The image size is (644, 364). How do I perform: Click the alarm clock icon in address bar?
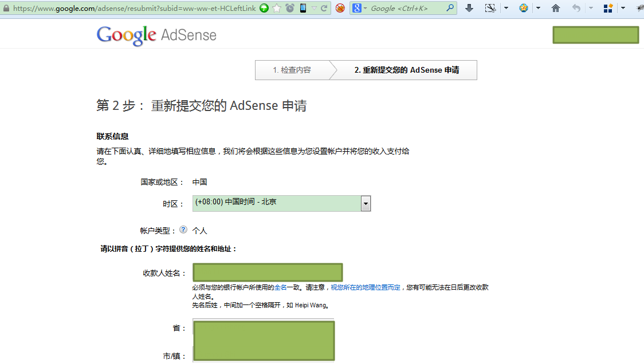pos(290,8)
